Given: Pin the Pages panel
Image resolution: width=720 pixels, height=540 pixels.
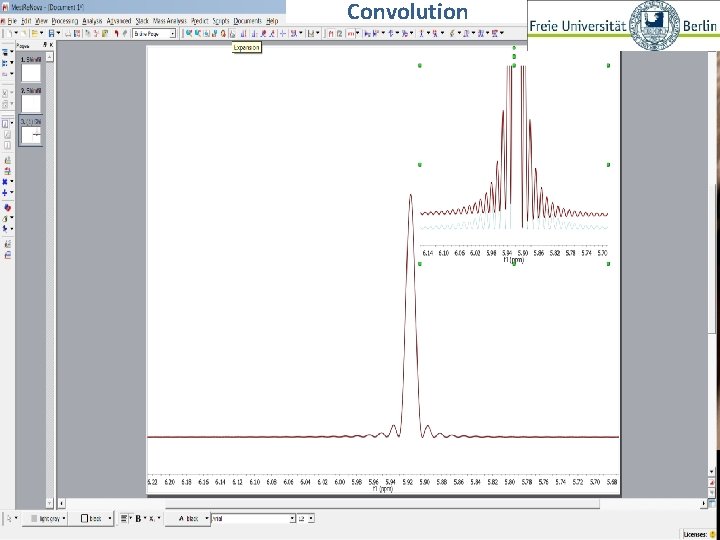Looking at the screenshot, I should pyautogui.click(x=45, y=45).
